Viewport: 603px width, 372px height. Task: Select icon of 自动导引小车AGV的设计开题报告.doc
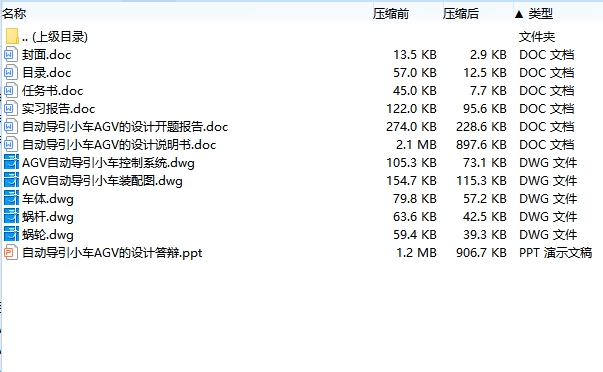click(x=10, y=127)
